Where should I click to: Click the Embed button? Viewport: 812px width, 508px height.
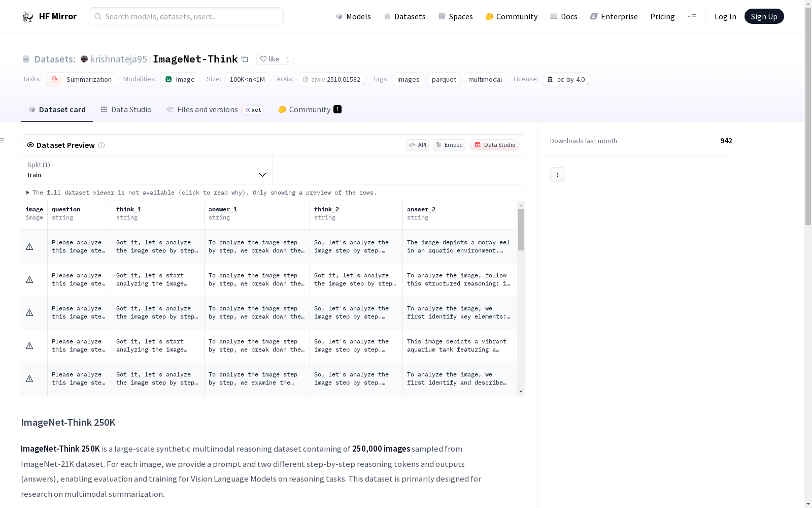(x=449, y=145)
